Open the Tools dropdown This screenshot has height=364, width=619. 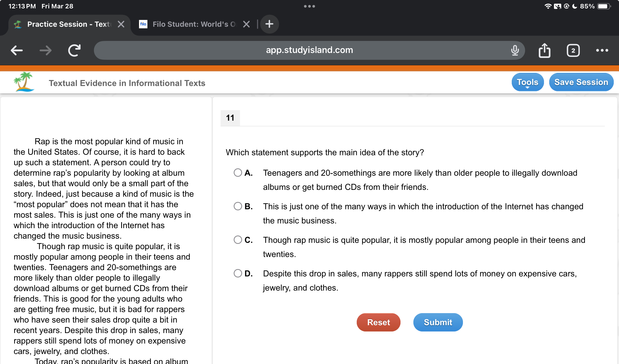tap(527, 82)
